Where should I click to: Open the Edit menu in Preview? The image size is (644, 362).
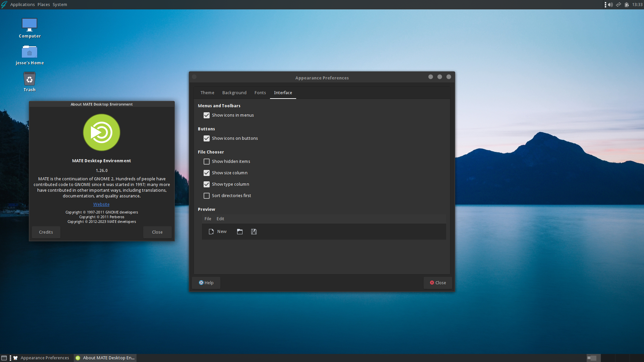pyautogui.click(x=220, y=219)
